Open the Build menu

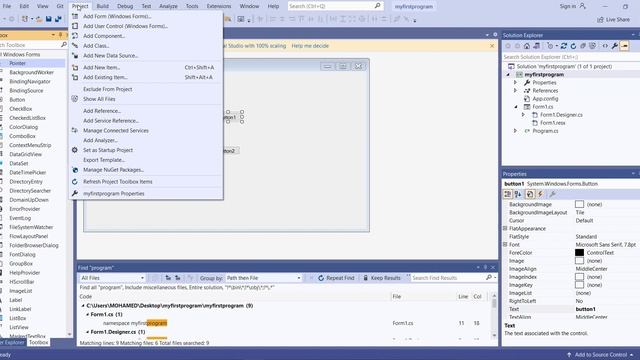coord(102,6)
